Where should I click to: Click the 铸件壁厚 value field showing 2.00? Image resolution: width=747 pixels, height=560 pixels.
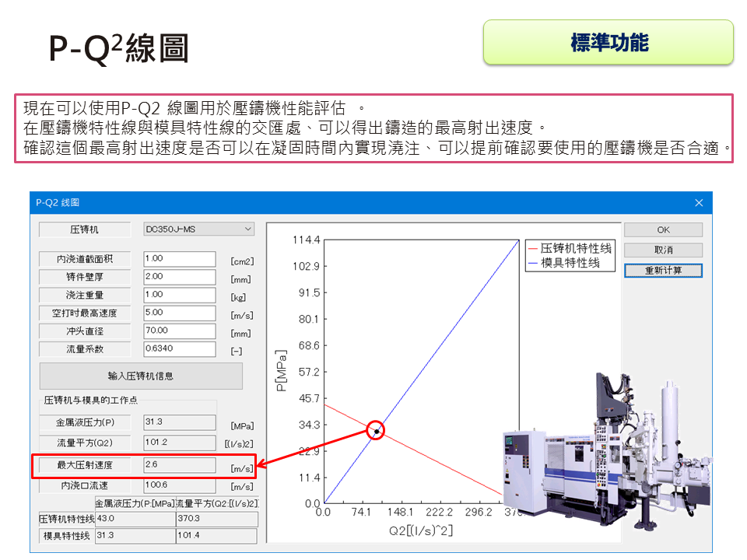coord(179,276)
